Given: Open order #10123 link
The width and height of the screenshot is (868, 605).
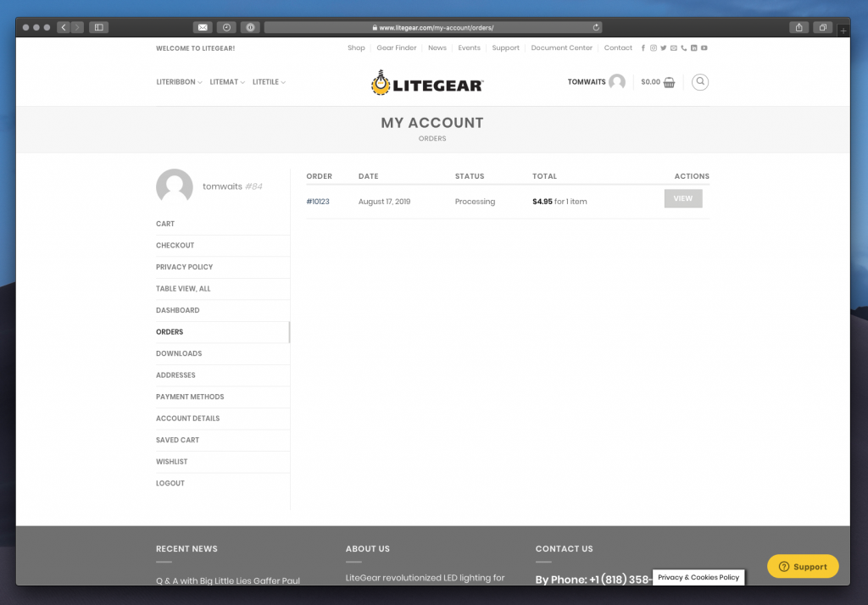Looking at the screenshot, I should tap(318, 202).
